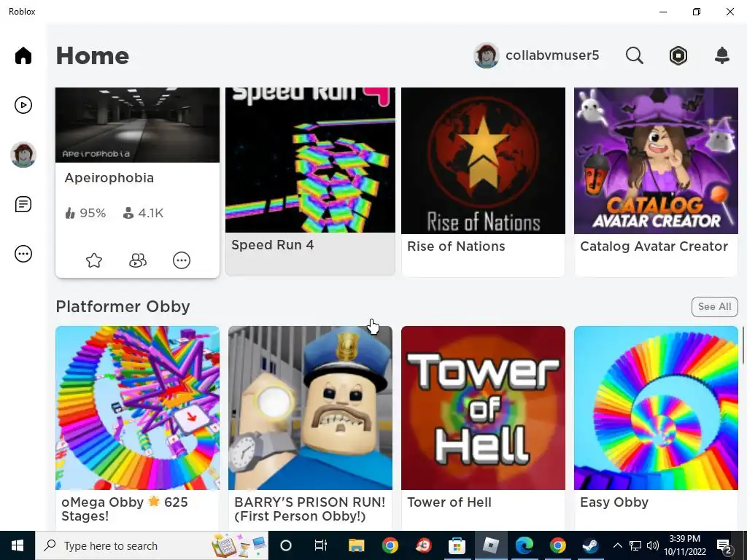Click the Roblox taskbar icon
The width and height of the screenshot is (747, 560).
click(491, 545)
